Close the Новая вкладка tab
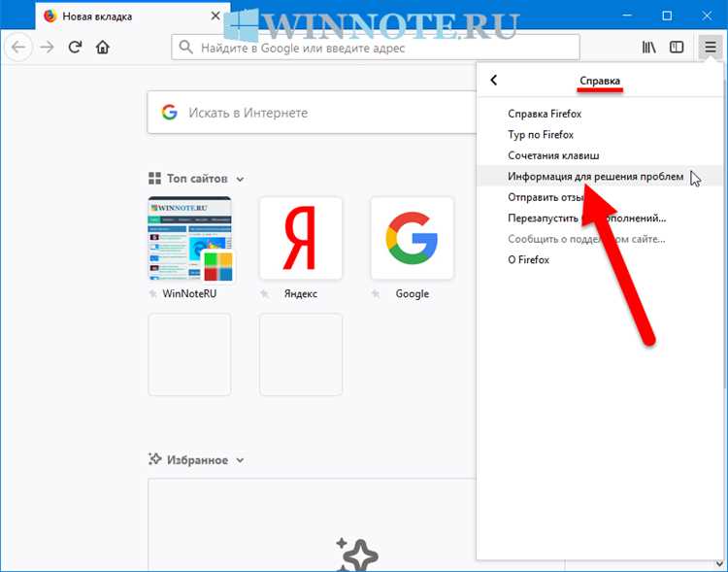Viewport: 728px width, 572px height. 215,17
